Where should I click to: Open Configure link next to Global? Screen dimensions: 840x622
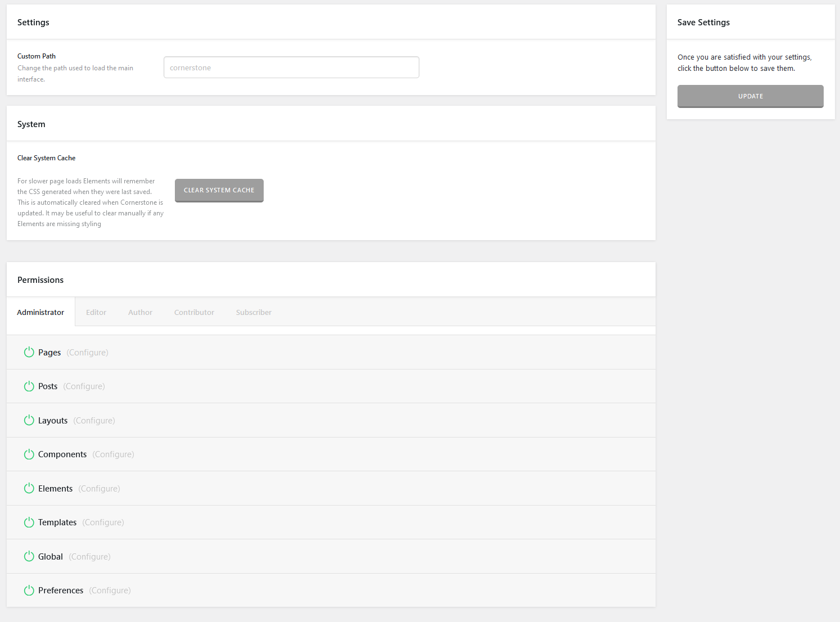coord(89,557)
